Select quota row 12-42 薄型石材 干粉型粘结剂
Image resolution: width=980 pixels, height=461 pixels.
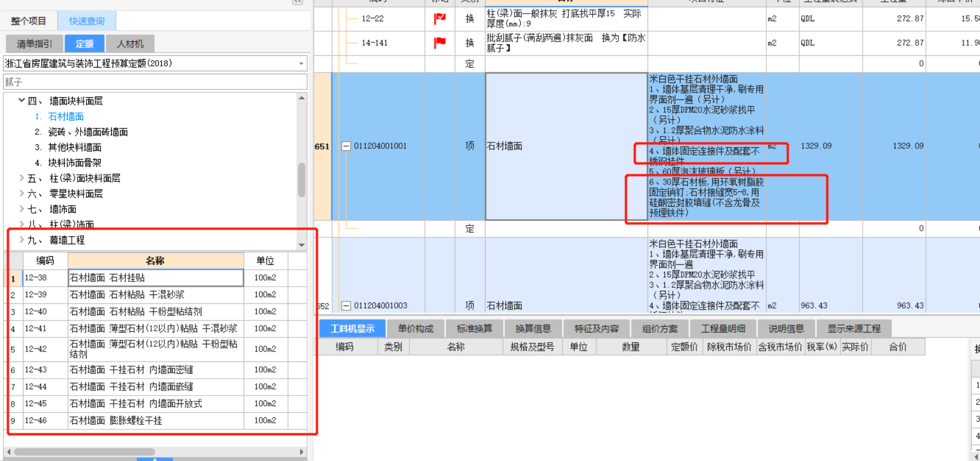(x=156, y=349)
